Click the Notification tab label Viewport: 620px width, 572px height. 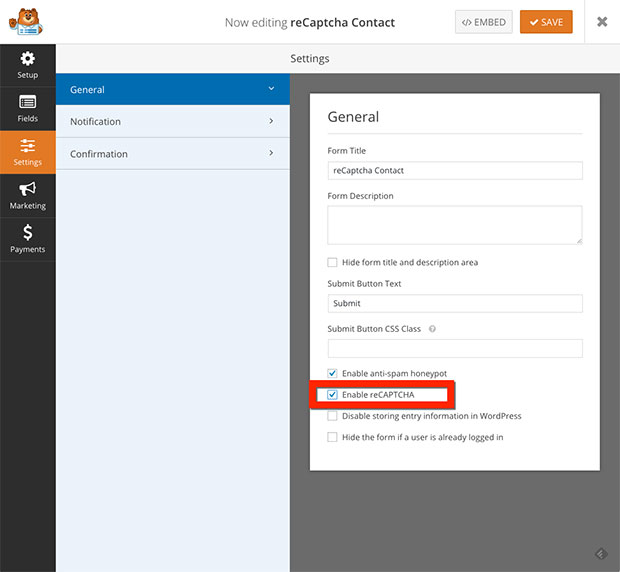pyautogui.click(x=95, y=121)
